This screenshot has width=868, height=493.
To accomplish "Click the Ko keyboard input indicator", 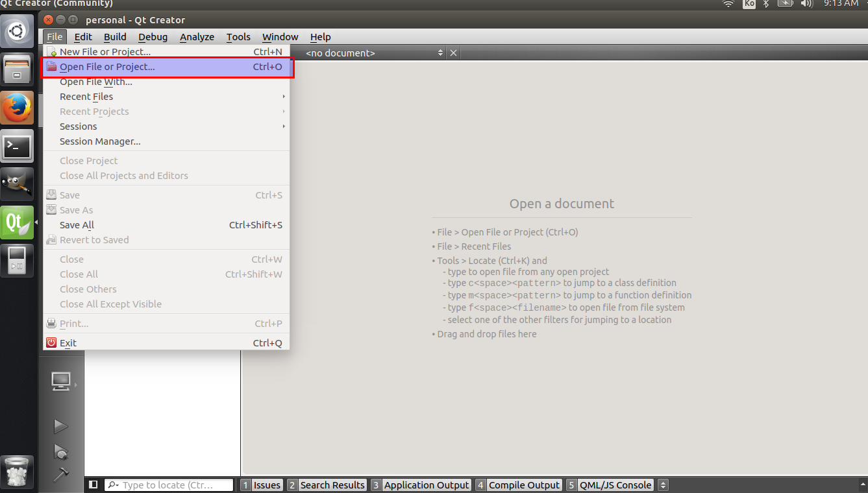I will [x=749, y=4].
